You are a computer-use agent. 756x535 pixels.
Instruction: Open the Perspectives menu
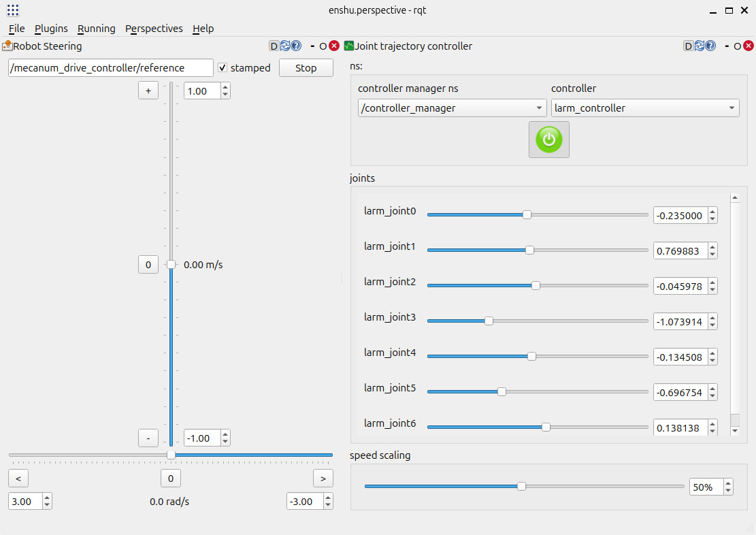click(154, 29)
